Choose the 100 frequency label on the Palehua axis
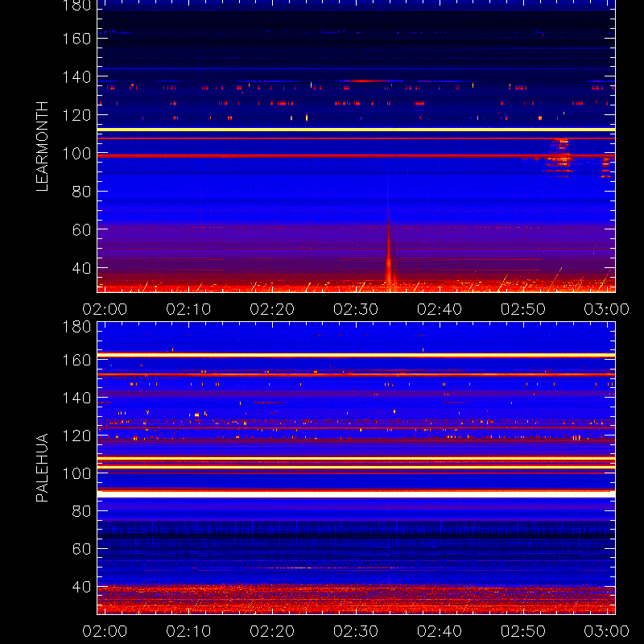 76,473
